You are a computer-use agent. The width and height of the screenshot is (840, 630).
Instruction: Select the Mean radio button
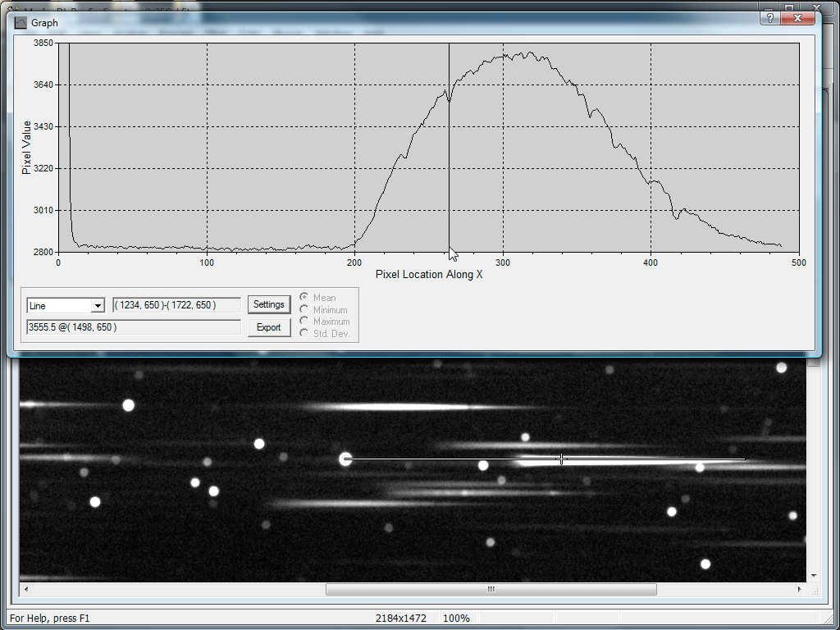304,297
